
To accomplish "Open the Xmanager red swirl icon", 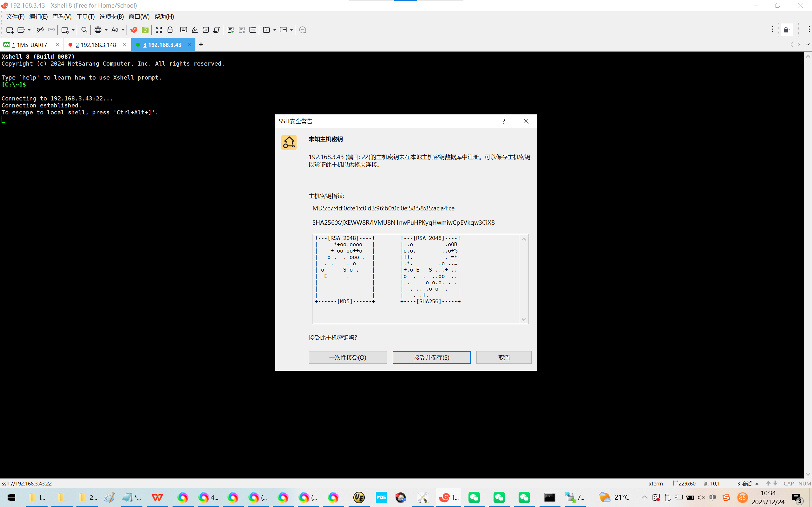I will point(134,30).
